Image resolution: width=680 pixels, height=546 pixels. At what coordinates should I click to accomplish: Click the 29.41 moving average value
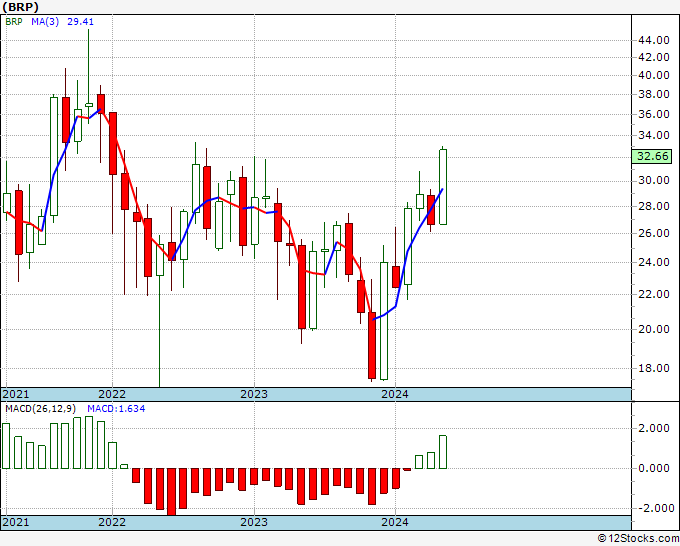(x=80, y=22)
